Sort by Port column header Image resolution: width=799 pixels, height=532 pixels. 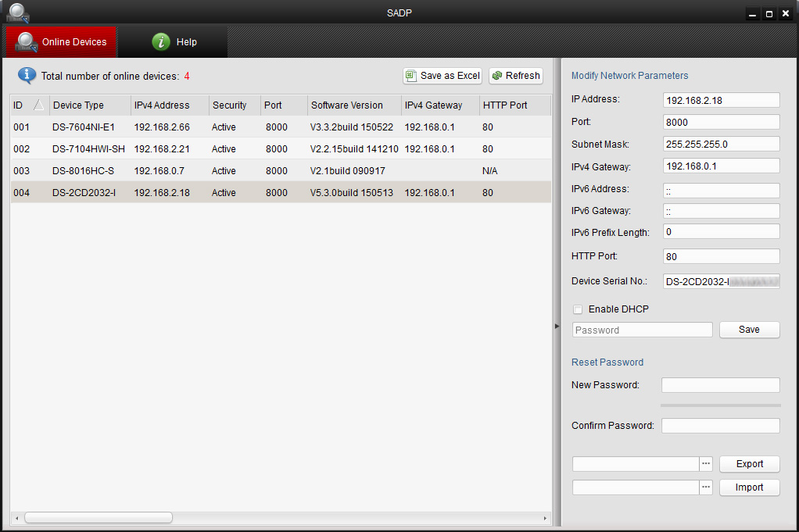click(x=284, y=105)
